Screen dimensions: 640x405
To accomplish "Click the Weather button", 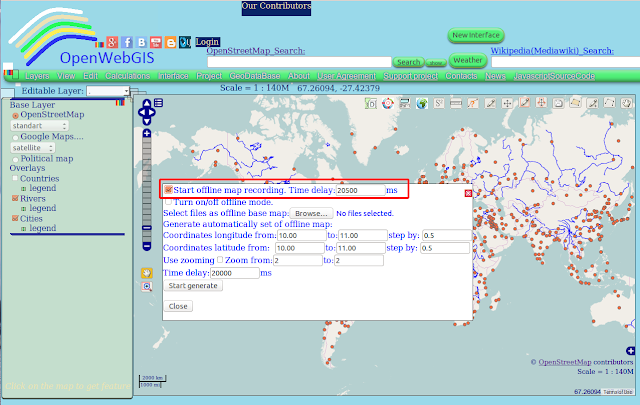I will (x=468, y=60).
